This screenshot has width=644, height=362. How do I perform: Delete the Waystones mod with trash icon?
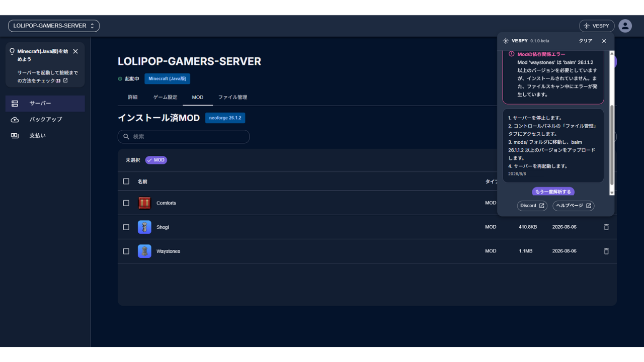(x=606, y=251)
